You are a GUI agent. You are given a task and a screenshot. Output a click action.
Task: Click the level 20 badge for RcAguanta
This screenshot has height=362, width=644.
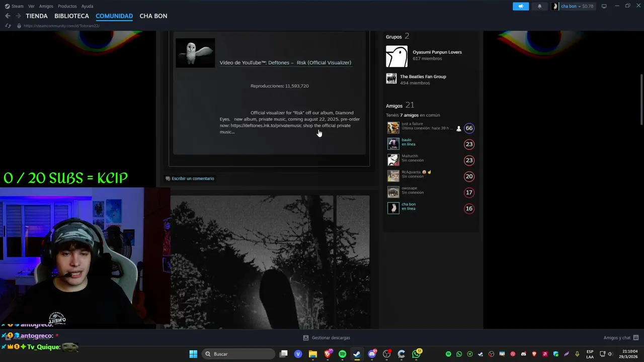click(x=469, y=176)
